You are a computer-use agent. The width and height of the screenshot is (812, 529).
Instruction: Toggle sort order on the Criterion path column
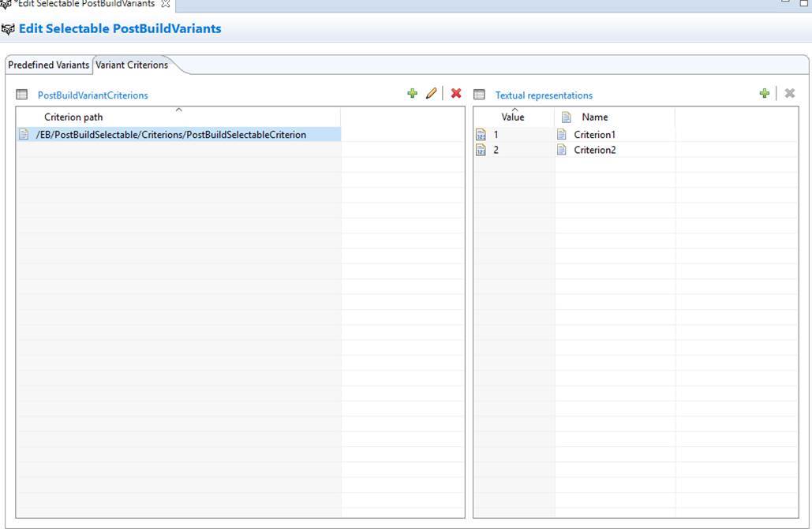click(x=72, y=117)
